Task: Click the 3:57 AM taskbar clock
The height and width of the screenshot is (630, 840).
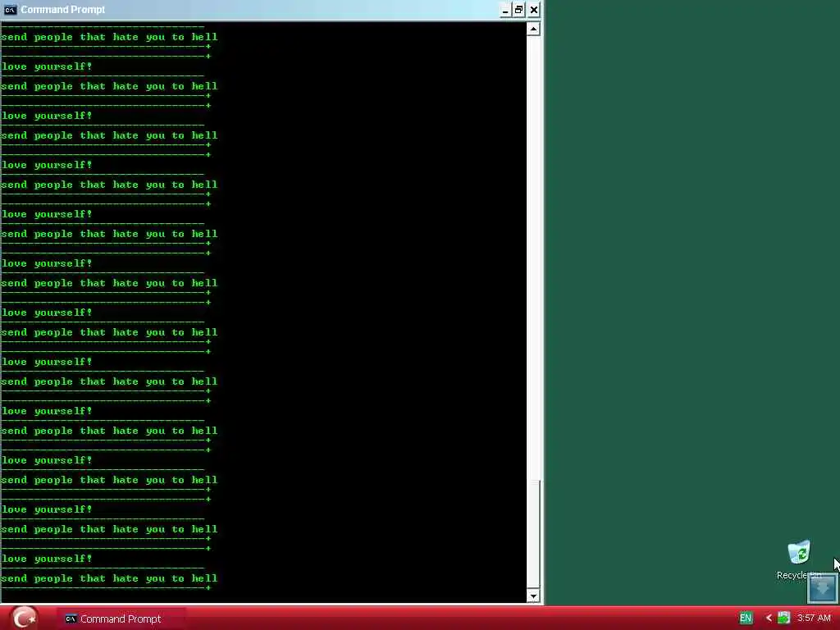Action: click(813, 619)
